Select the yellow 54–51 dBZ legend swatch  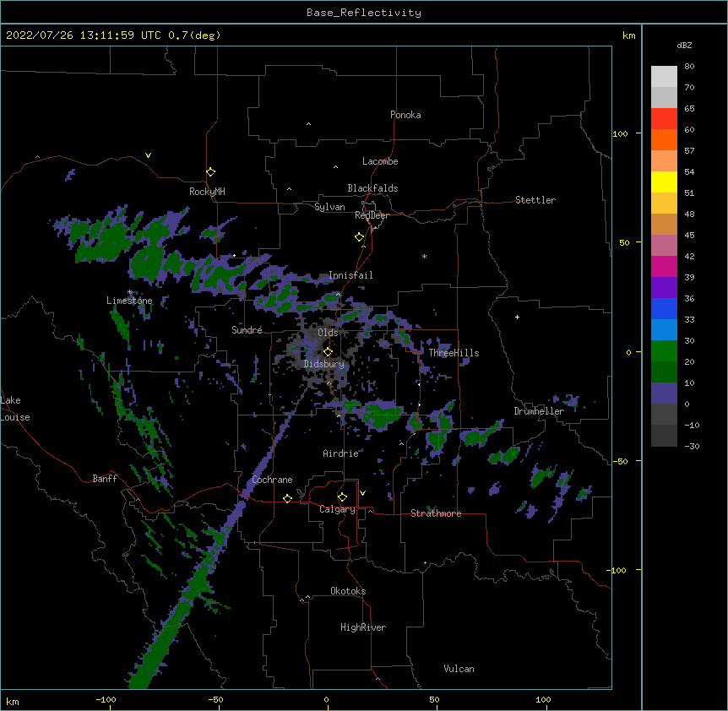pos(664,182)
